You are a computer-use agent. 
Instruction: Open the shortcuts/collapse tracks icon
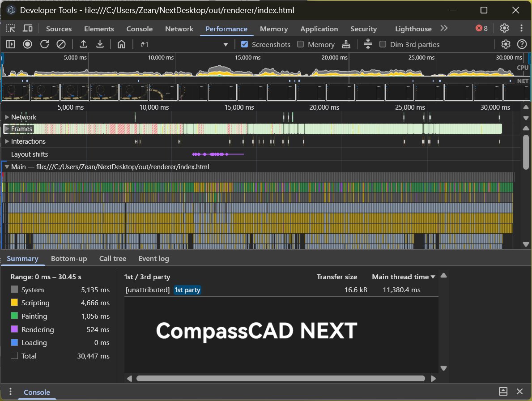pyautogui.click(x=368, y=44)
